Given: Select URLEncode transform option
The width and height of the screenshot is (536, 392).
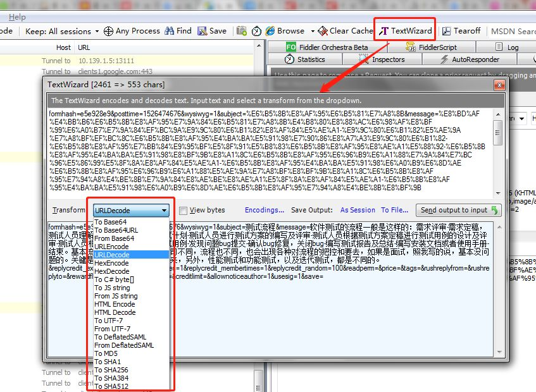Looking at the screenshot, I should click(131, 247).
